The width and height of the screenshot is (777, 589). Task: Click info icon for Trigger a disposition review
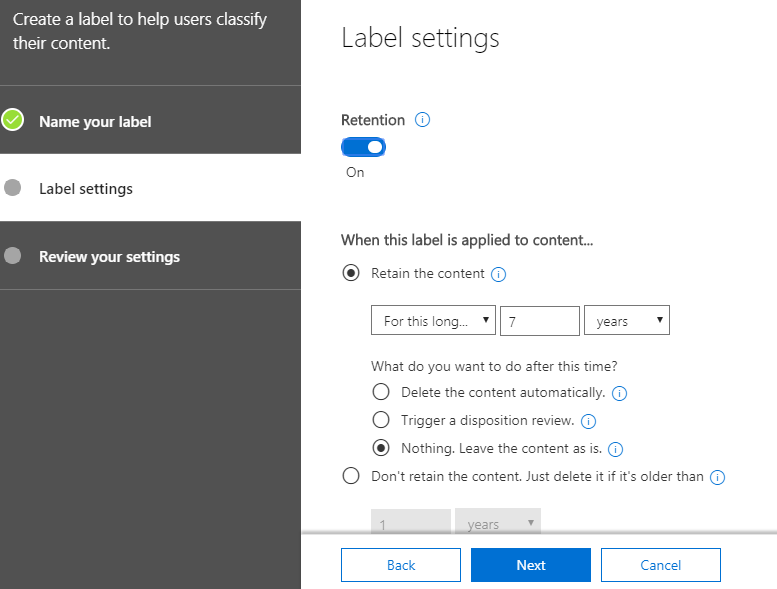point(588,421)
